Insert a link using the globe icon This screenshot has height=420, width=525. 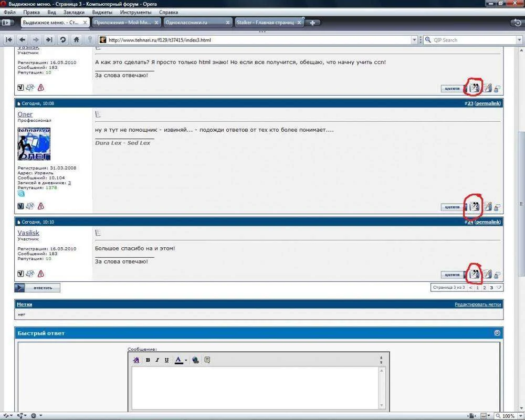click(x=195, y=360)
